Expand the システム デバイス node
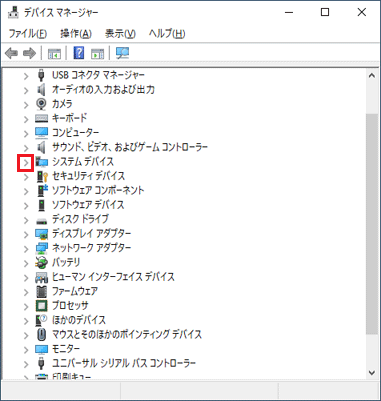Image resolution: width=381 pixels, height=401 pixels. pyautogui.click(x=26, y=163)
